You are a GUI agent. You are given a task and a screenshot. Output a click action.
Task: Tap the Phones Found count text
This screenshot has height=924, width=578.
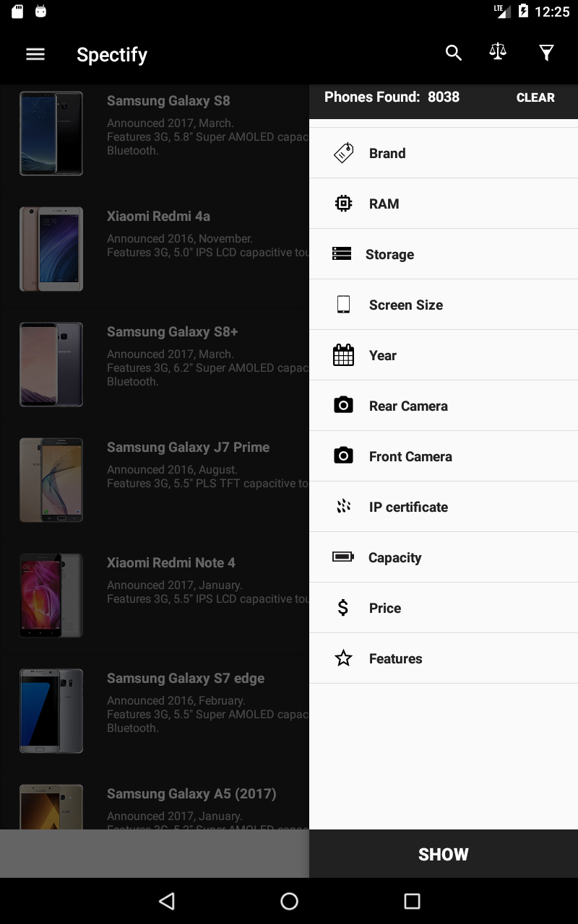[392, 97]
